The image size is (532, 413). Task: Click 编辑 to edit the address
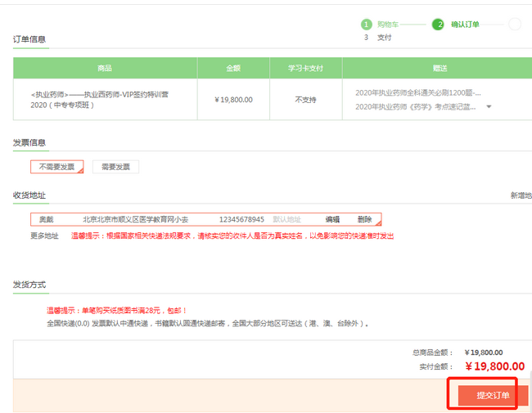click(x=332, y=219)
